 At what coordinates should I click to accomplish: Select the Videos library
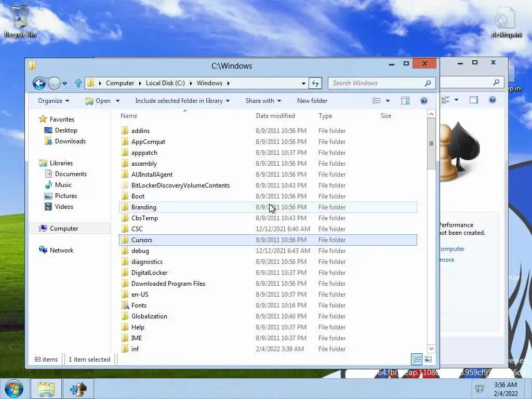coord(64,207)
